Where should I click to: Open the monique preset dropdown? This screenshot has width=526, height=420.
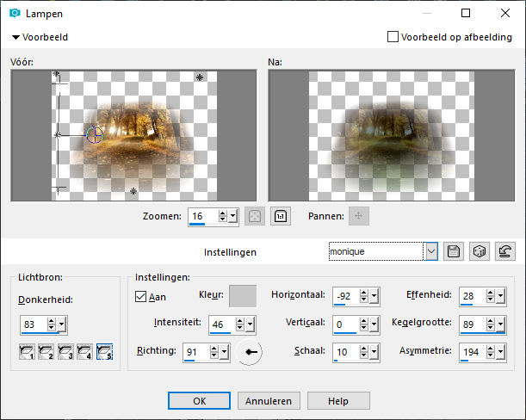coord(431,251)
